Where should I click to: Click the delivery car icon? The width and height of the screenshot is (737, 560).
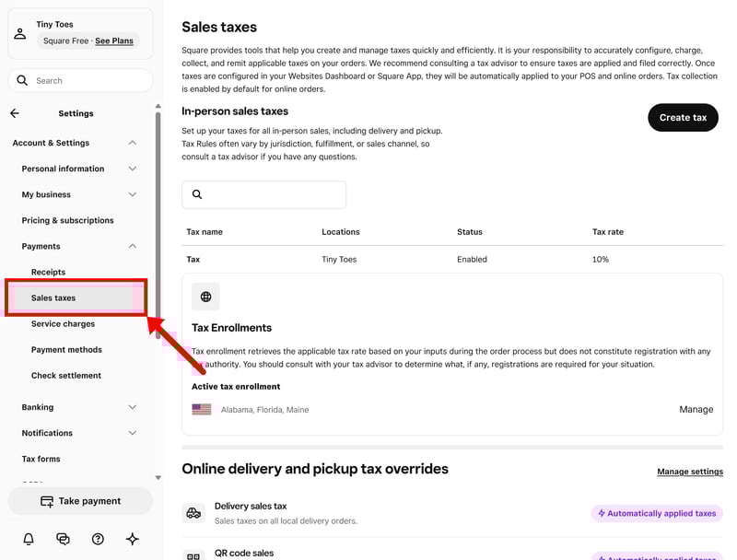click(193, 513)
